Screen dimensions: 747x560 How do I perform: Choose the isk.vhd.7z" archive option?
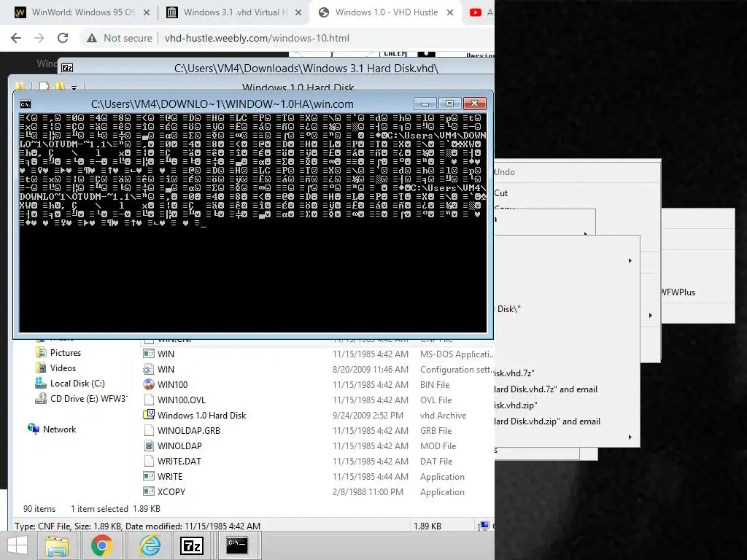(x=514, y=373)
